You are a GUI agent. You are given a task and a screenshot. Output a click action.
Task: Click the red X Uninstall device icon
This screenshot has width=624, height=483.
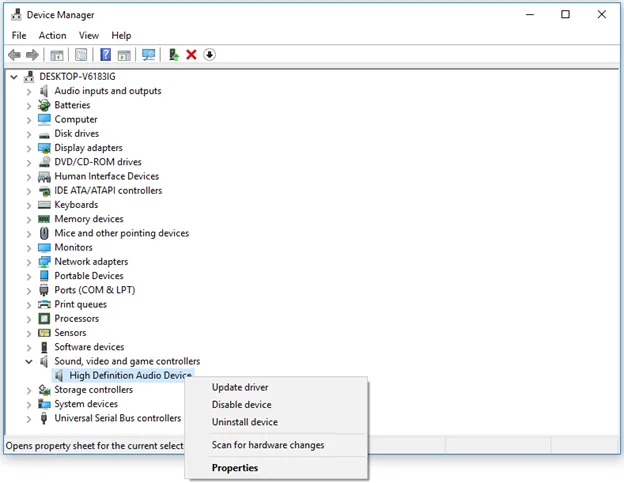tap(191, 55)
